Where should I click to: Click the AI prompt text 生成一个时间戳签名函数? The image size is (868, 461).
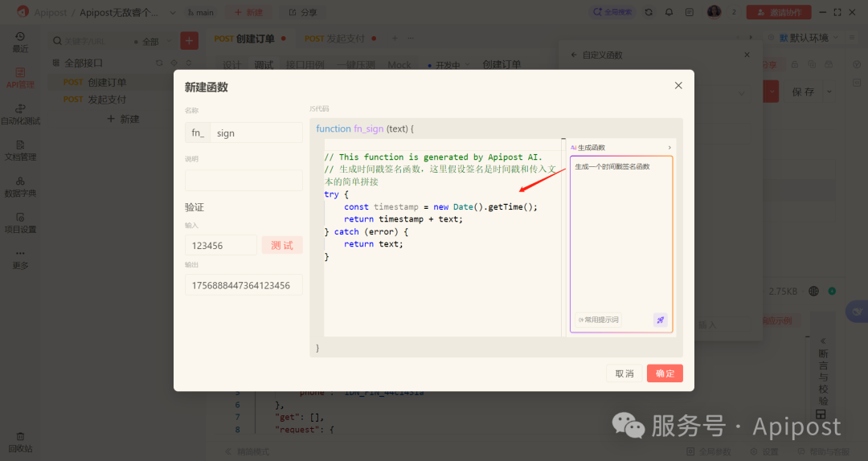point(612,166)
